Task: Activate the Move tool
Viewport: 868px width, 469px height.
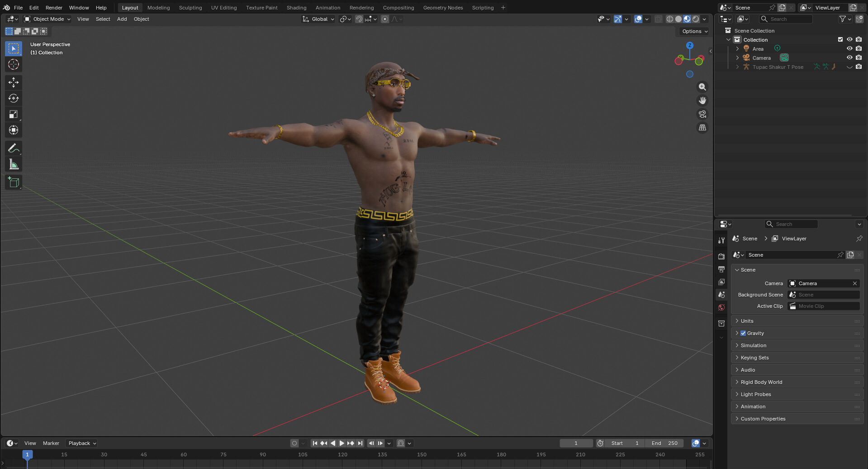Action: tap(14, 82)
